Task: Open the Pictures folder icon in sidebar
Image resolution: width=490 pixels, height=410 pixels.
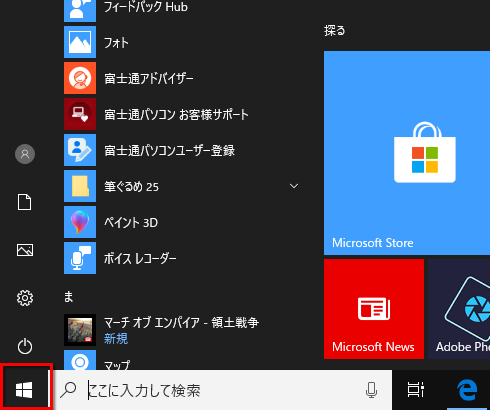Action: pos(25,250)
